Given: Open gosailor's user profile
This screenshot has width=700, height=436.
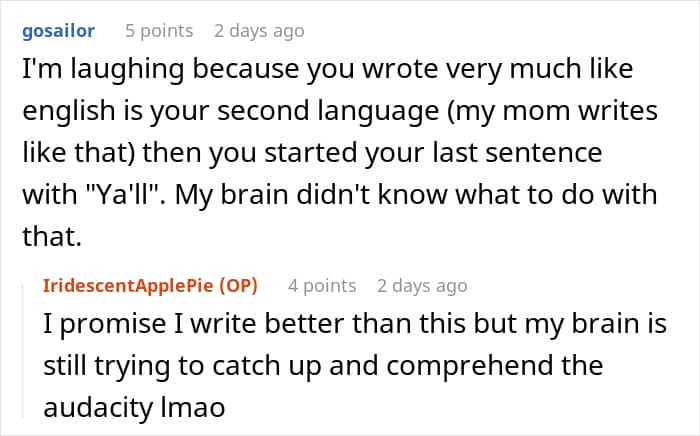Looking at the screenshot, I should 58,31.
